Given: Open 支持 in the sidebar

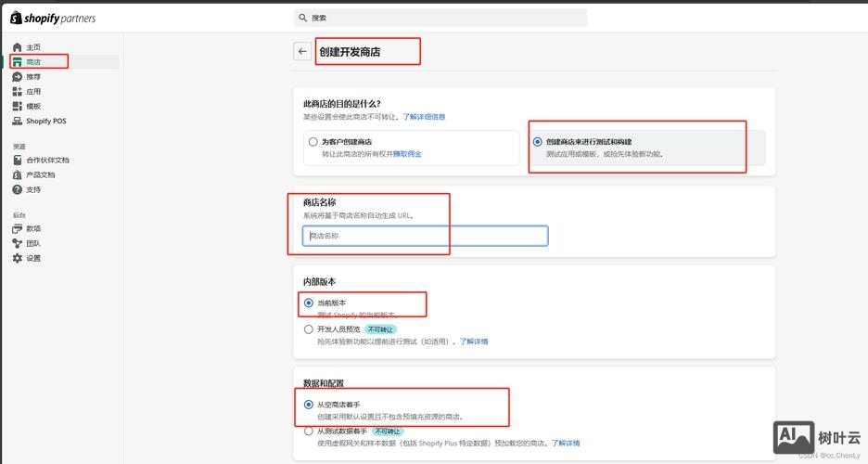Looking at the screenshot, I should pyautogui.click(x=33, y=189).
